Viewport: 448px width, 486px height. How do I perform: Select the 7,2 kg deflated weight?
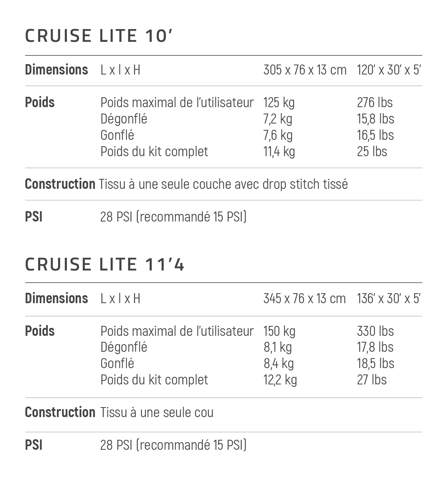278,119
